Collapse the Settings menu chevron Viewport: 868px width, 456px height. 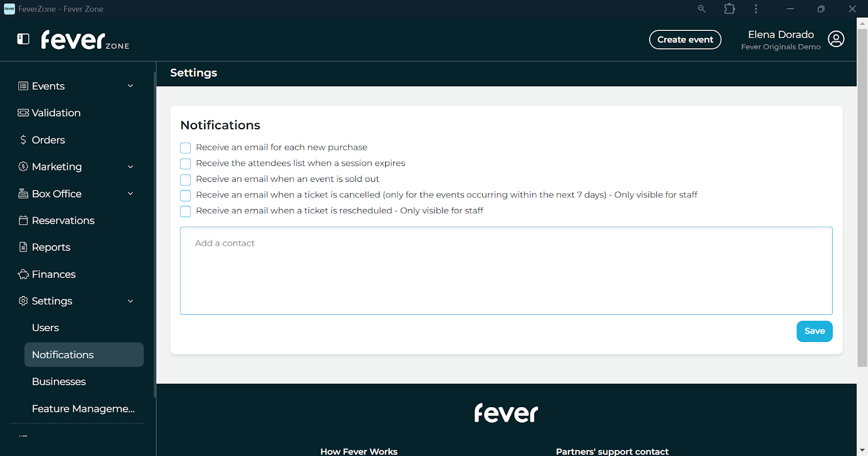130,301
